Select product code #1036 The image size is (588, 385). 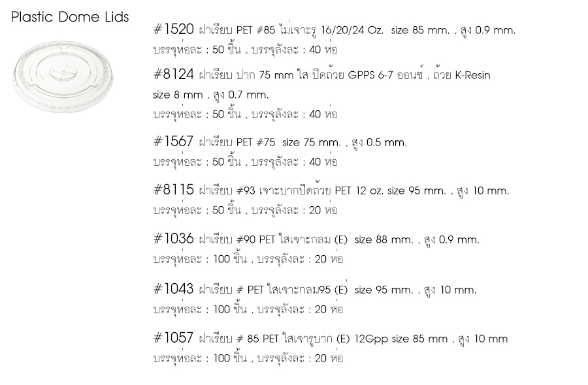pyautogui.click(x=173, y=239)
